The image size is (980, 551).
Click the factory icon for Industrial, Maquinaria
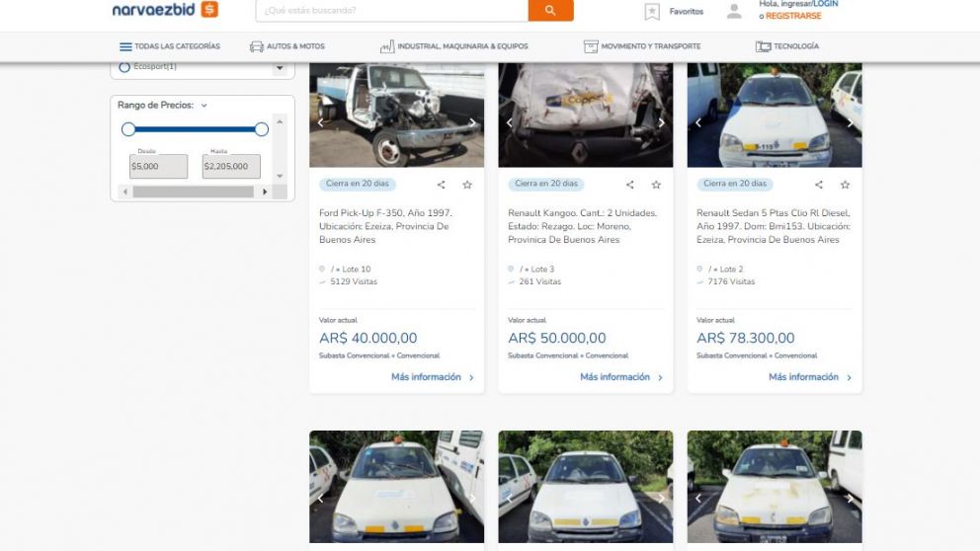pyautogui.click(x=387, y=46)
